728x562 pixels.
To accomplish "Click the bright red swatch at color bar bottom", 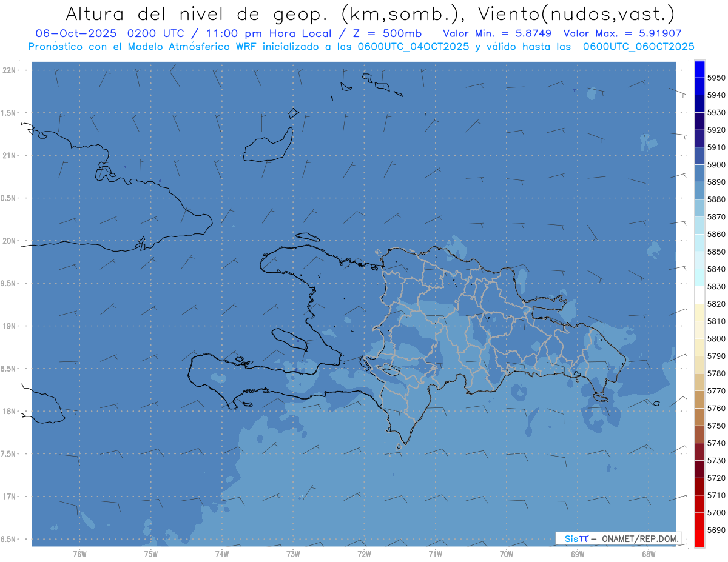I will [x=699, y=538].
